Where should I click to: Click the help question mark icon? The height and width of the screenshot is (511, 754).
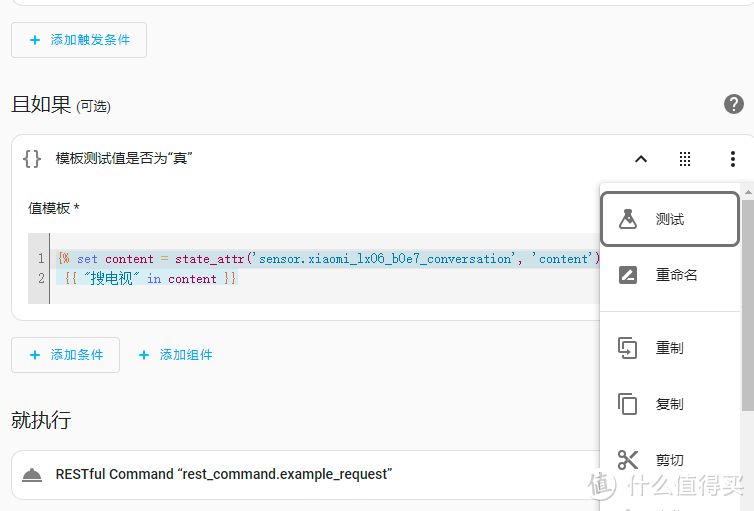pyautogui.click(x=733, y=104)
